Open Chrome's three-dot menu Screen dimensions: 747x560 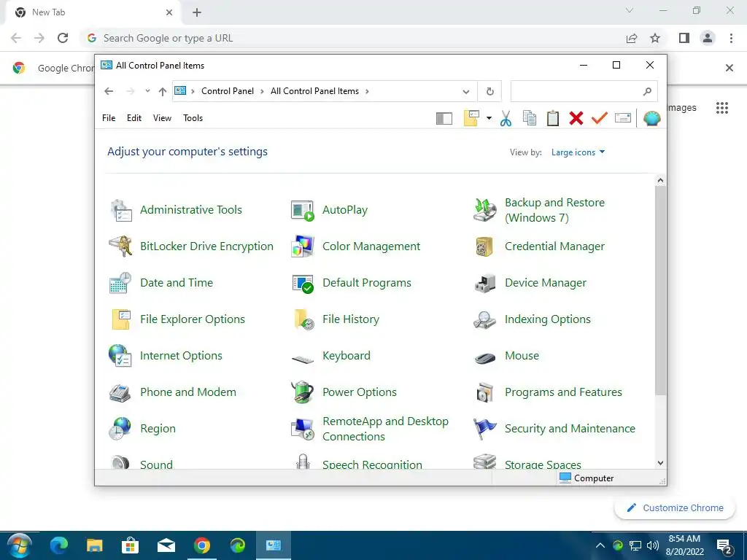(731, 38)
